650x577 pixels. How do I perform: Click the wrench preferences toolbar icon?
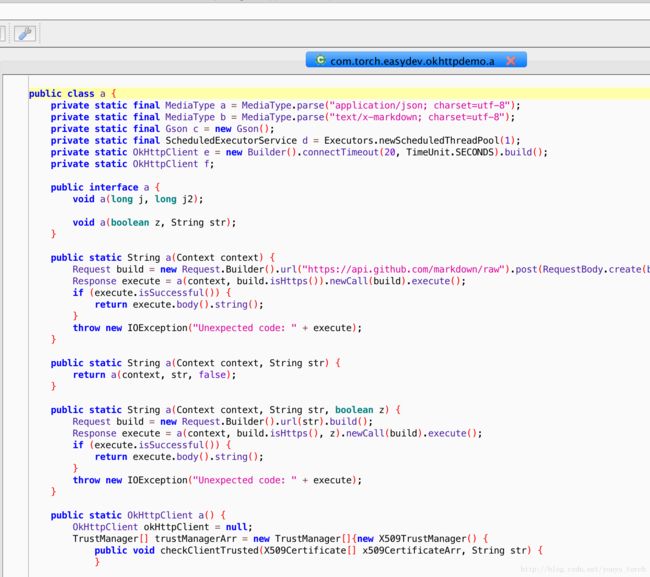[x=25, y=33]
